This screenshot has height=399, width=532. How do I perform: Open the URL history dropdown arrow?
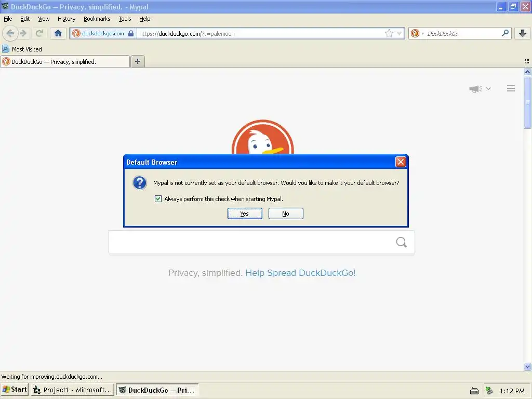(400, 33)
